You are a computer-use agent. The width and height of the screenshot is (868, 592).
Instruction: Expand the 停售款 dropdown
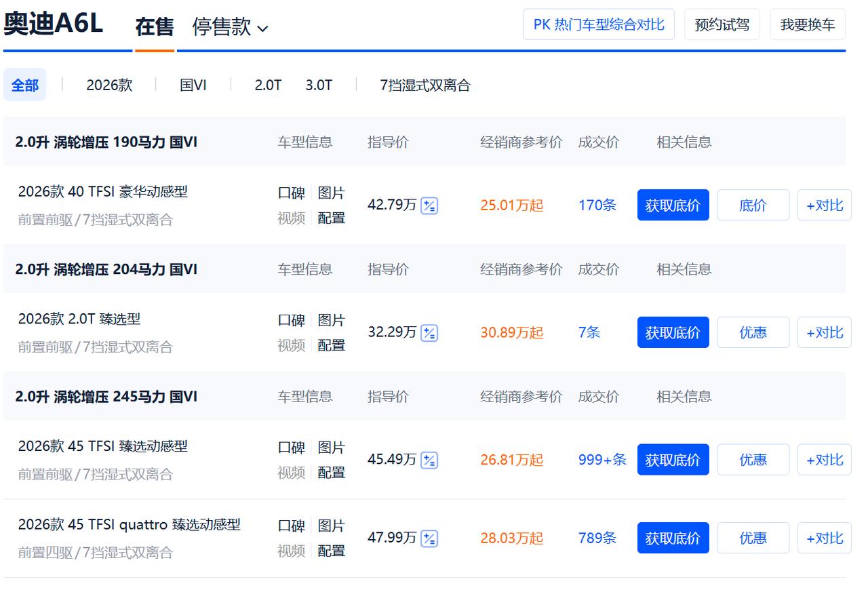(231, 27)
